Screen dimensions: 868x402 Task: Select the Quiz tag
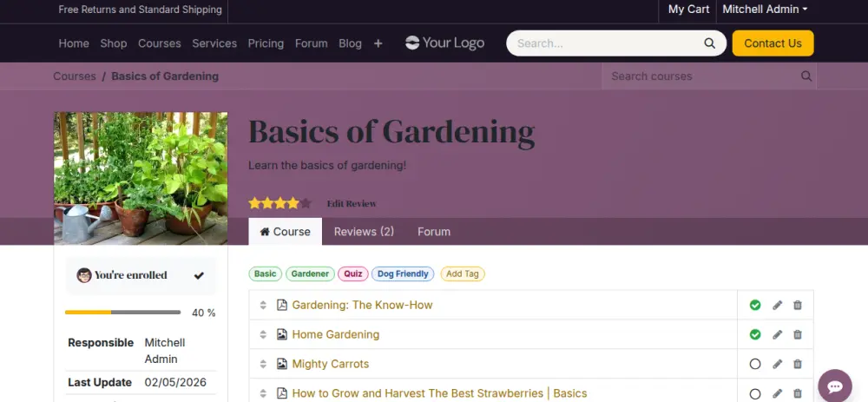pos(352,274)
